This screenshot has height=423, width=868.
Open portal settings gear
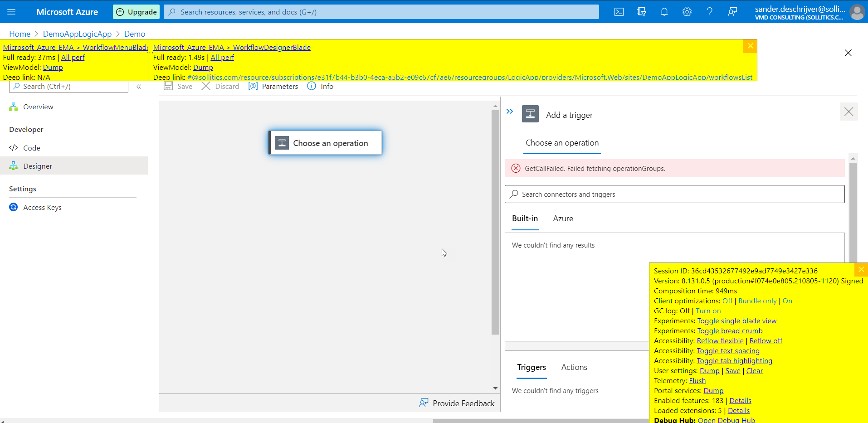[687, 12]
